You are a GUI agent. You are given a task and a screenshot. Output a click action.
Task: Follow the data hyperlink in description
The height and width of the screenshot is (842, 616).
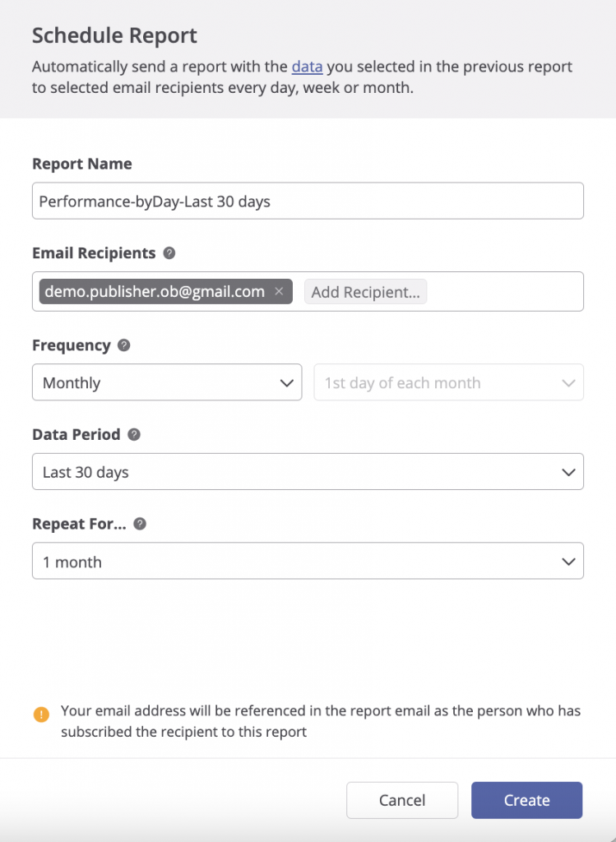(307, 66)
